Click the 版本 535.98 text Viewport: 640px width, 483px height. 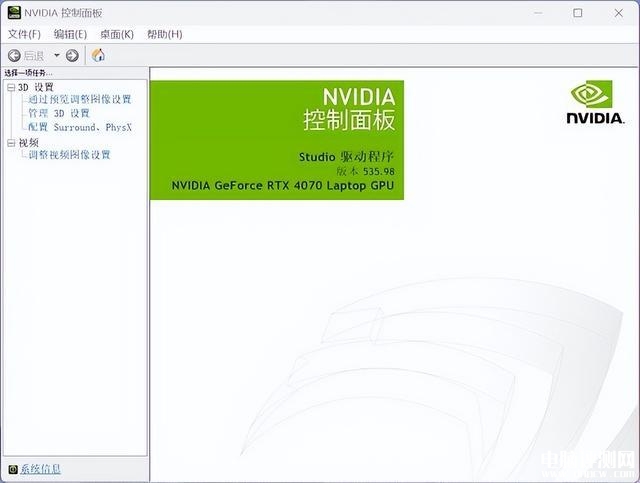point(365,171)
